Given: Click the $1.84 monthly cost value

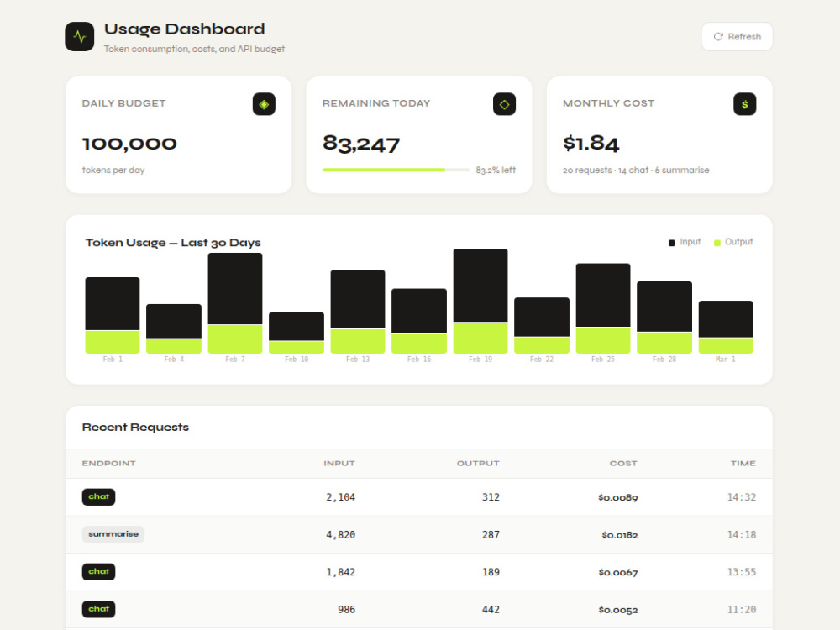Looking at the screenshot, I should click(591, 143).
